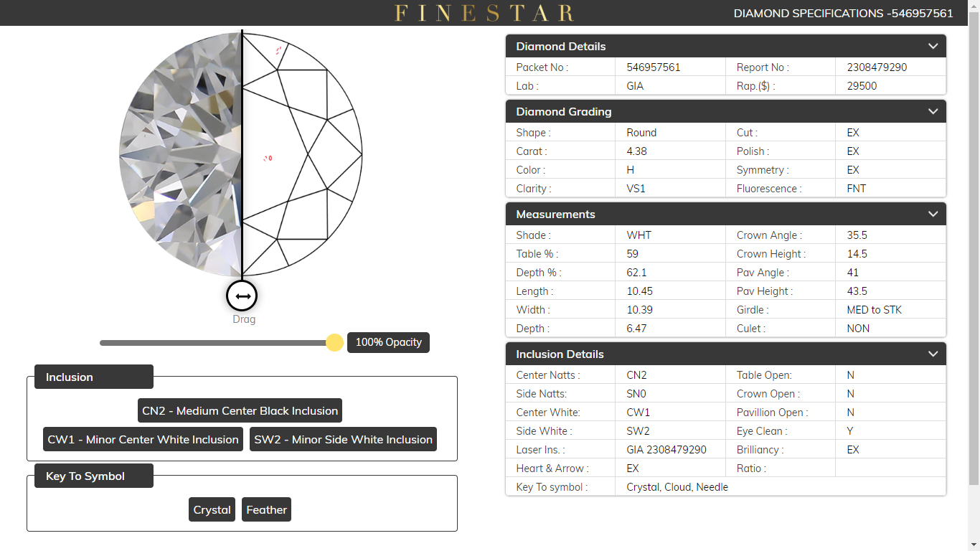Click the red inclusion mark at diagram center
980x551 pixels.
tap(268, 158)
